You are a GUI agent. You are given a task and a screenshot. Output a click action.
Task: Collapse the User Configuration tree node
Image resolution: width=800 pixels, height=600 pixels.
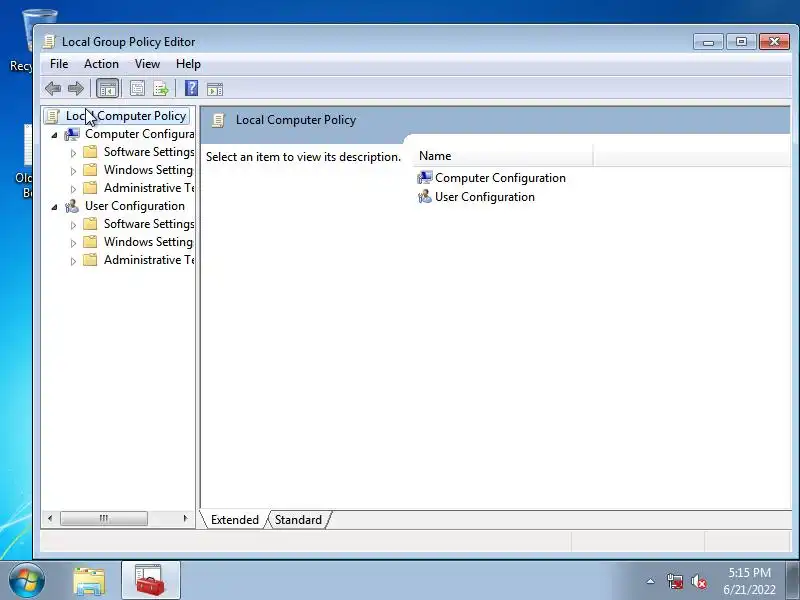[55, 207]
